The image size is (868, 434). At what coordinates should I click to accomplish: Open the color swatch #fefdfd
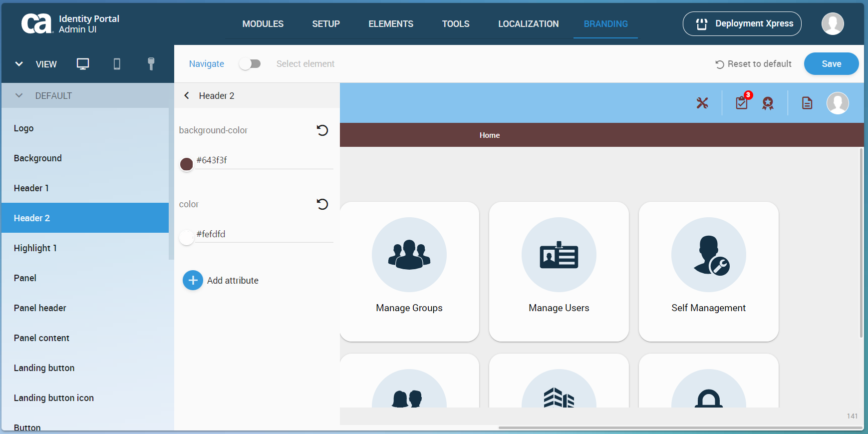186,238
